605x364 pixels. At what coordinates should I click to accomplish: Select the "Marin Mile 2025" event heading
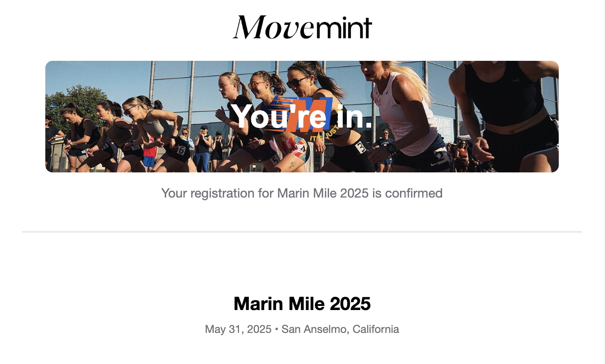tap(302, 304)
